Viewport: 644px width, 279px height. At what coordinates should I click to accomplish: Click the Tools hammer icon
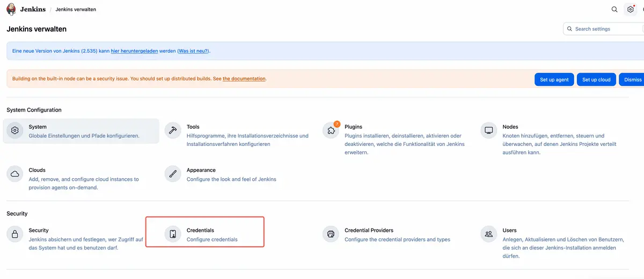point(173,130)
